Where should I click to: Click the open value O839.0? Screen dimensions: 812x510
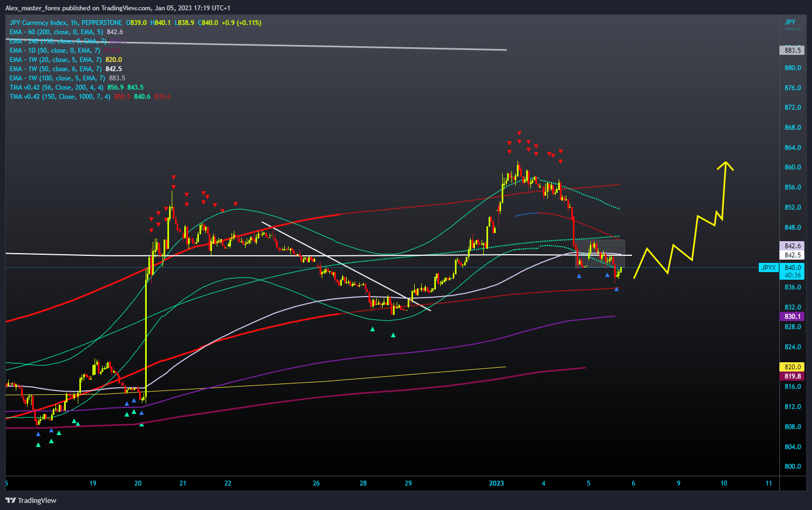[x=136, y=23]
